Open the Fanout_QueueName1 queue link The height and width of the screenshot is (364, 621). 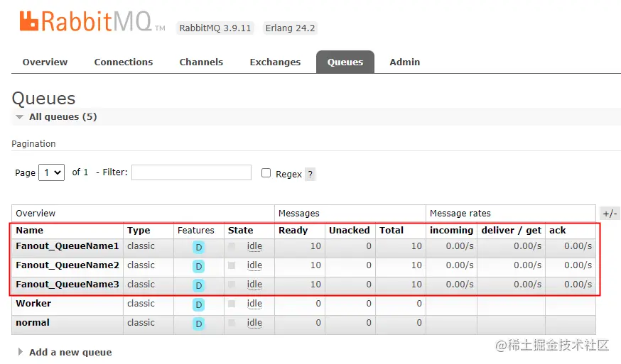tap(67, 246)
